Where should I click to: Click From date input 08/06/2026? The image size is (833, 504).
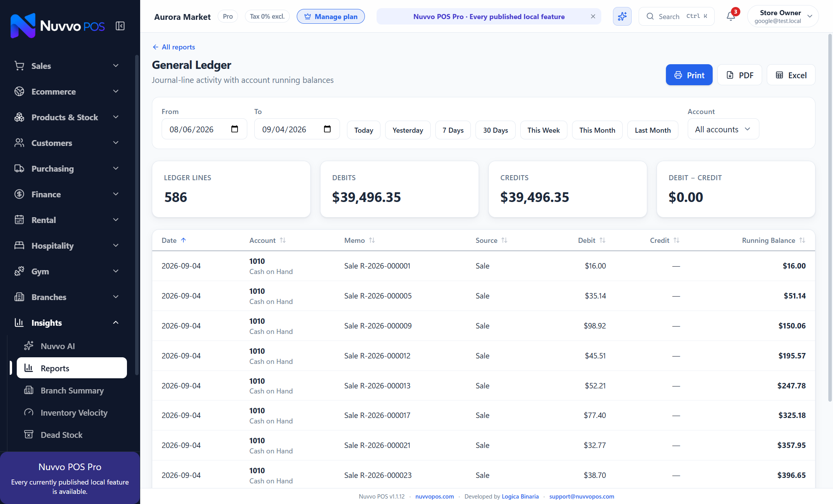click(204, 129)
